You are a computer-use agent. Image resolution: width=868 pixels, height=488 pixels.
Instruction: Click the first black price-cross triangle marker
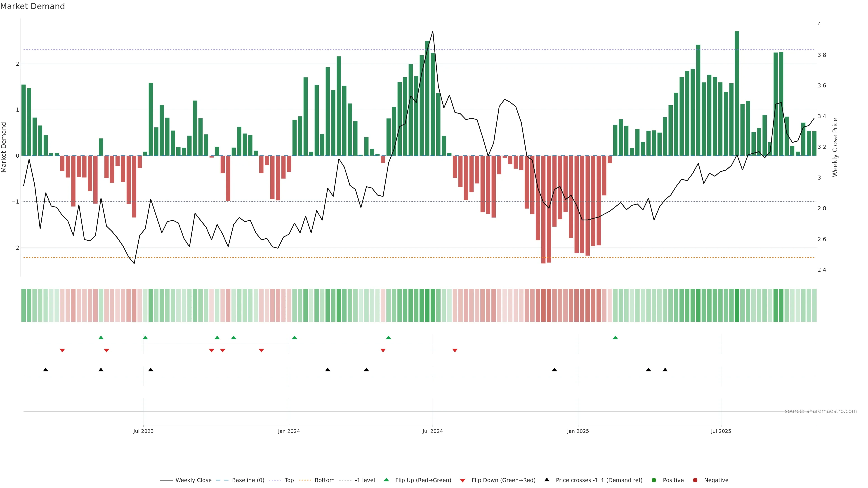(46, 370)
